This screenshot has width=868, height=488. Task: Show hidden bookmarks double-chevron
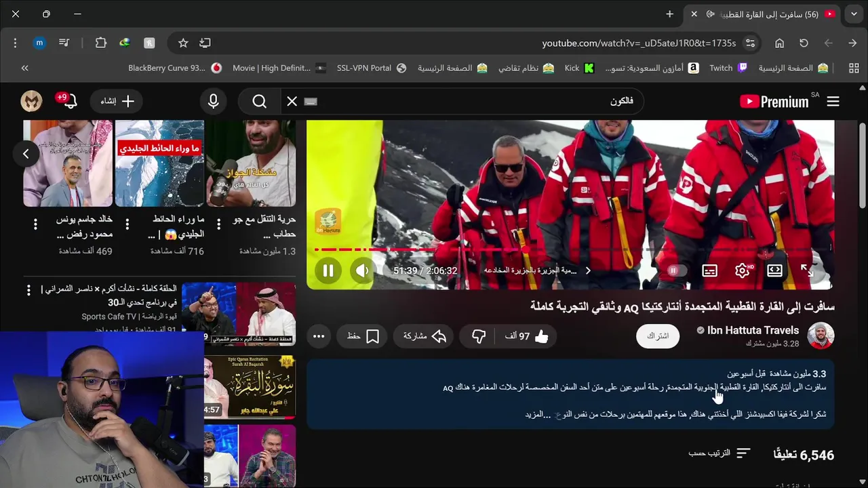[x=25, y=68]
